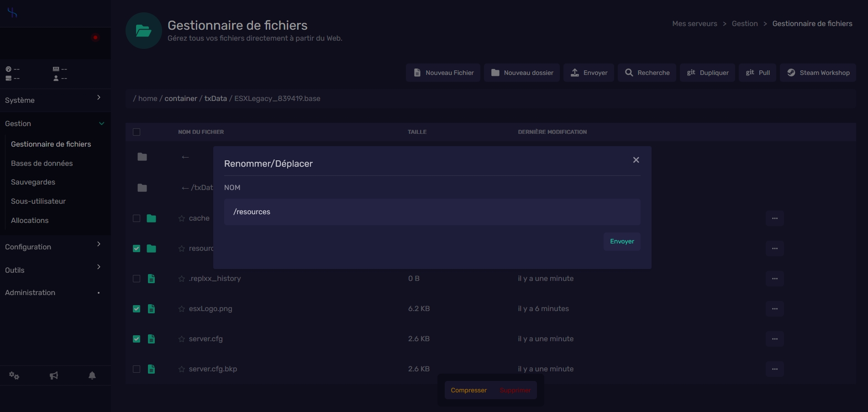Click the notifications bell icon in sidebar
868x412 pixels.
point(92,375)
